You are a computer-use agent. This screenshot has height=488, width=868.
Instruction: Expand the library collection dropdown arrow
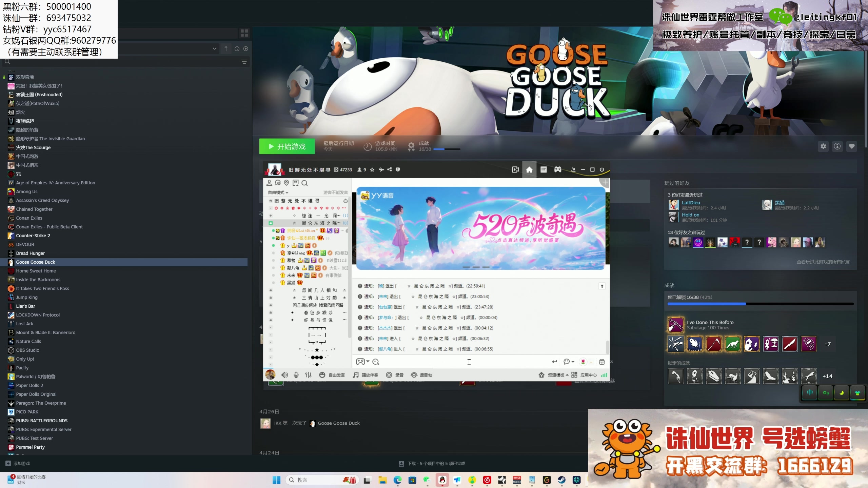click(214, 49)
